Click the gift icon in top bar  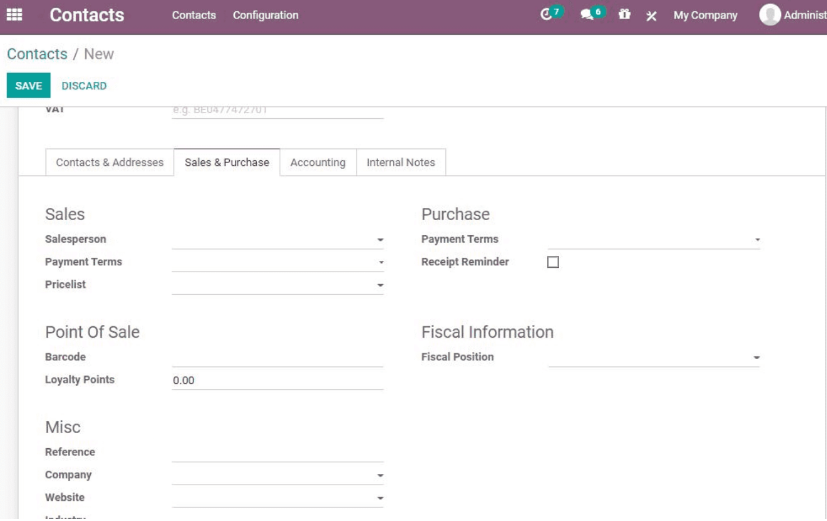click(624, 14)
